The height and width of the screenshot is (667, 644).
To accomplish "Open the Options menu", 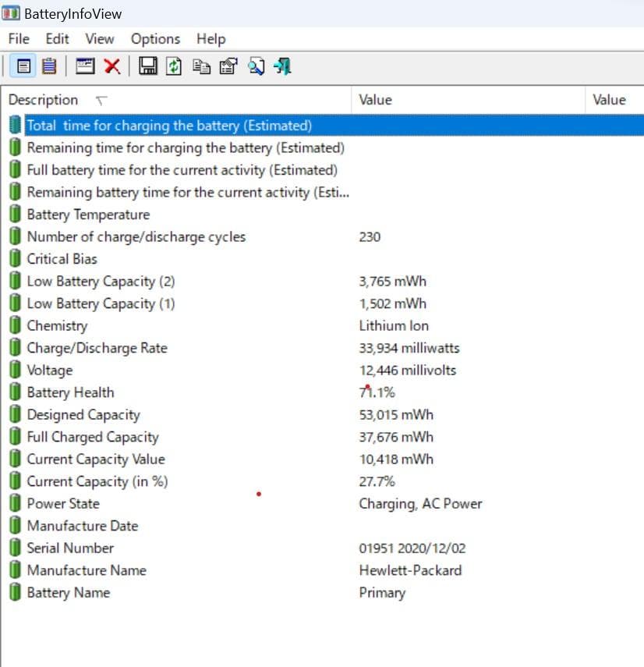I will pyautogui.click(x=155, y=38).
